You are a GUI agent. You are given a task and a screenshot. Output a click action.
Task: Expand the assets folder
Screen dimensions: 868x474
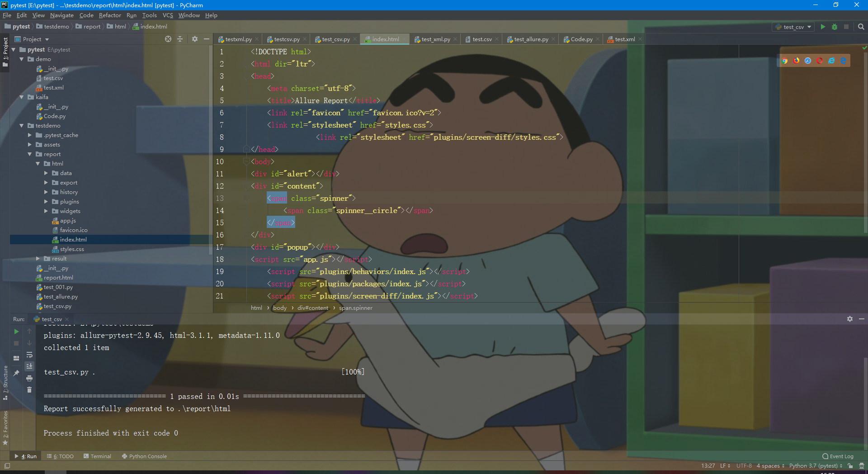30,145
